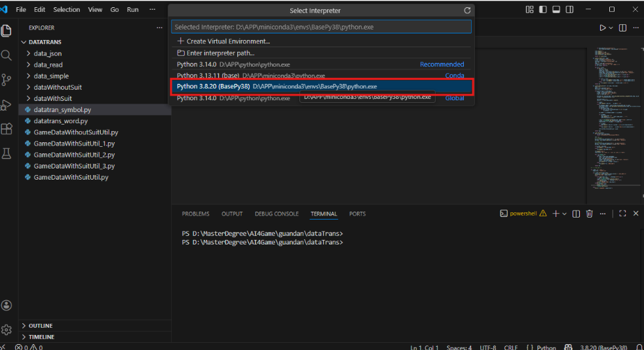Screen dimensions: 644x350
Task: Open the Edit menu
Action: (39, 9)
